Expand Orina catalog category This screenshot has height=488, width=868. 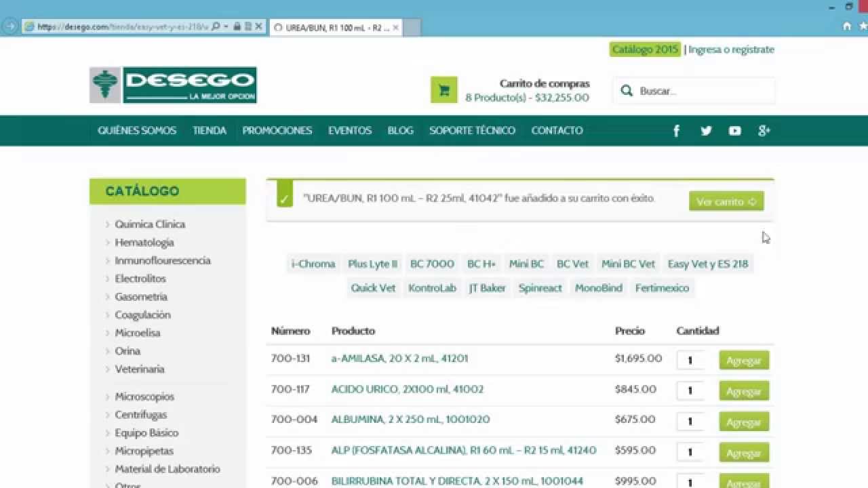point(127,351)
